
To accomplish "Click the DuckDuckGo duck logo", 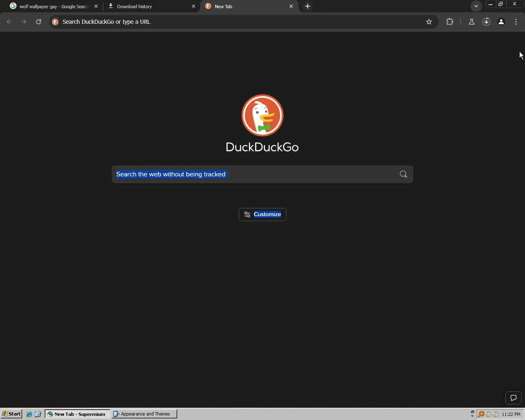I will point(262,115).
